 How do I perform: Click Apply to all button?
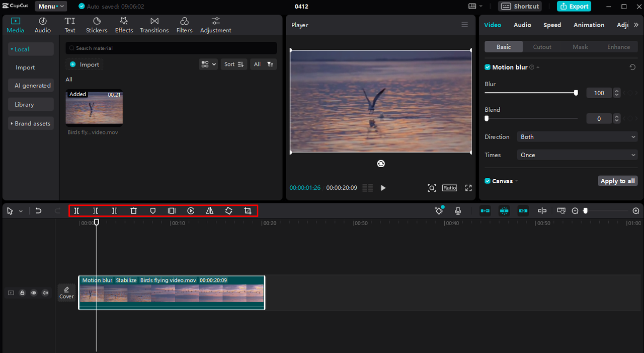click(x=618, y=181)
